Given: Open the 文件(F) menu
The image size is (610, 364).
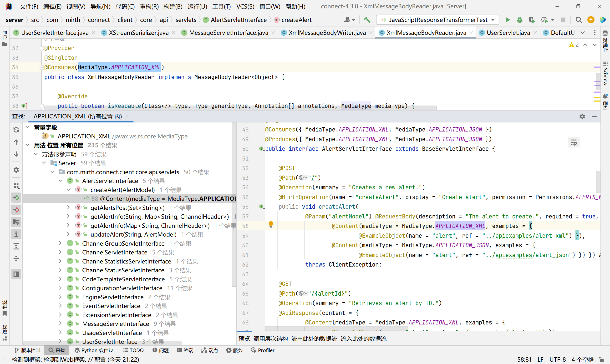Looking at the screenshot, I should point(29,6).
